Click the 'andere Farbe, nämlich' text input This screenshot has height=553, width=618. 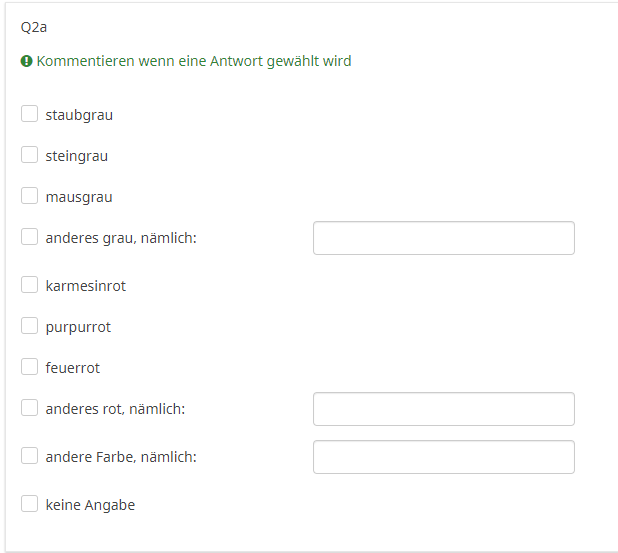pos(443,457)
